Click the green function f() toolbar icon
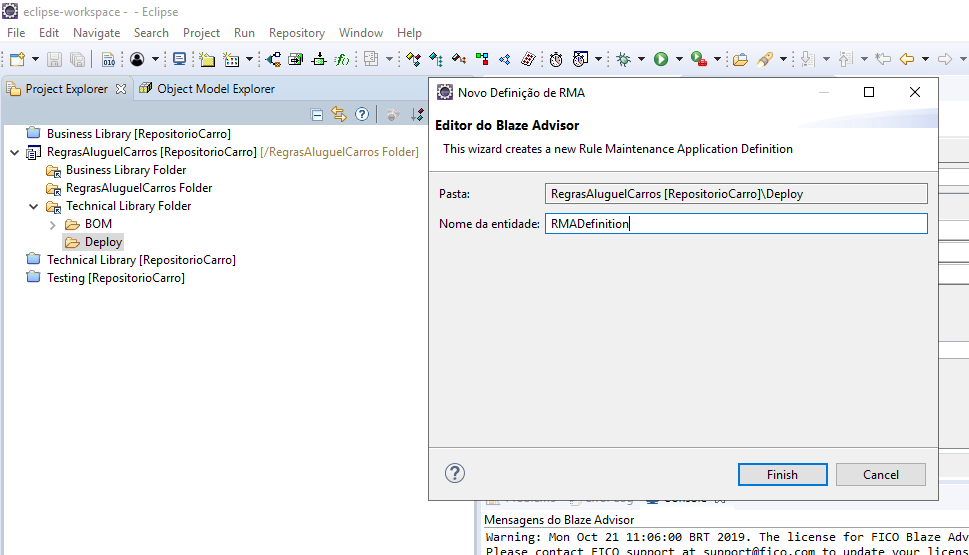Image resolution: width=969 pixels, height=555 pixels. (x=341, y=59)
